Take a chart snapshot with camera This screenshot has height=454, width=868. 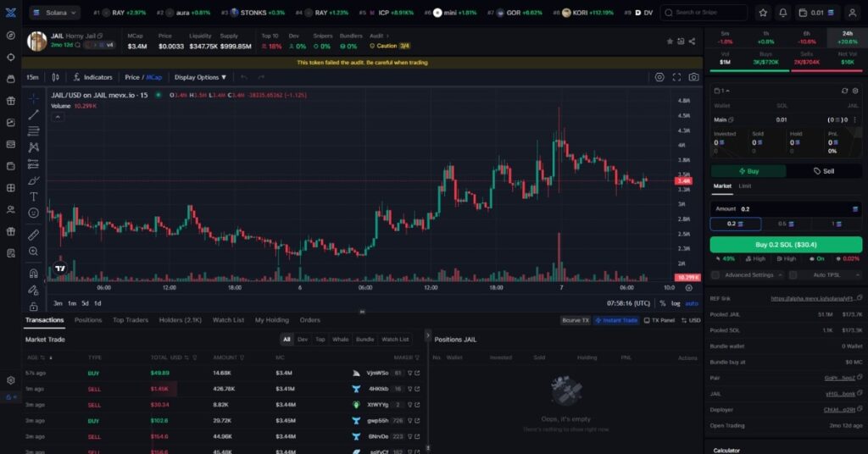coord(693,77)
